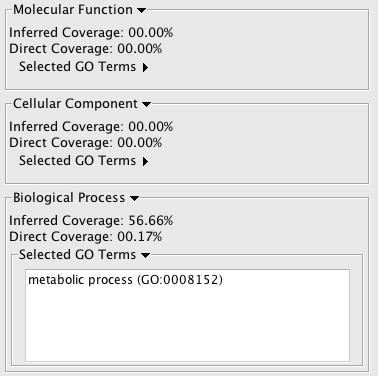Screen dimensions: 378x376
Task: Select metabolic process (GO:0008152) list entry
Action: point(125,280)
